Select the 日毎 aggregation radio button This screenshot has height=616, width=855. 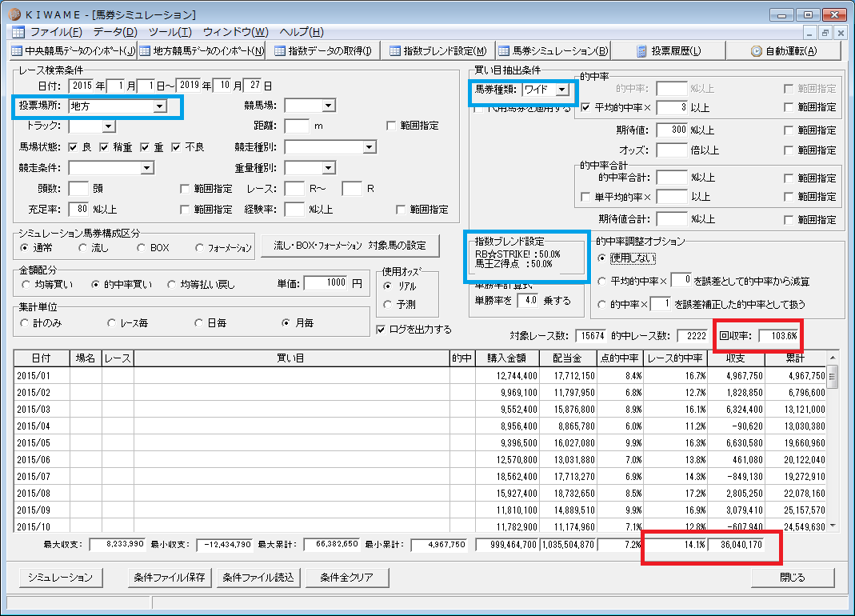click(x=199, y=323)
